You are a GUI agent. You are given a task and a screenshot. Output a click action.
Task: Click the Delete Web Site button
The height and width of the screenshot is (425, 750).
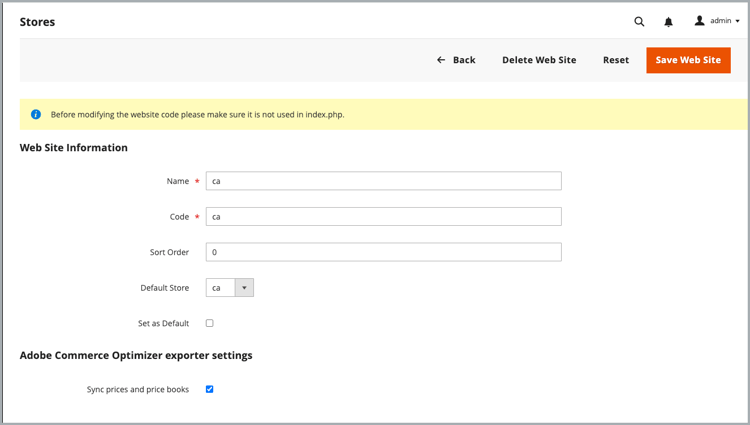pos(539,60)
